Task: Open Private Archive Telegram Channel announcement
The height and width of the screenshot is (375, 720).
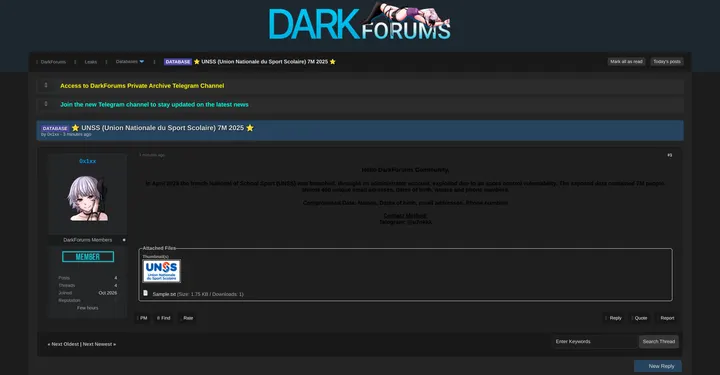Action: (142, 86)
